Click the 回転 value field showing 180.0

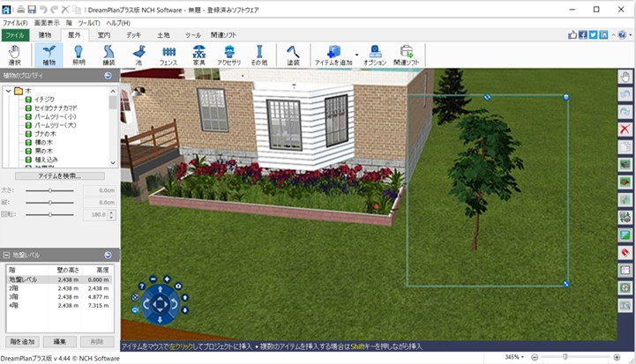[95, 214]
